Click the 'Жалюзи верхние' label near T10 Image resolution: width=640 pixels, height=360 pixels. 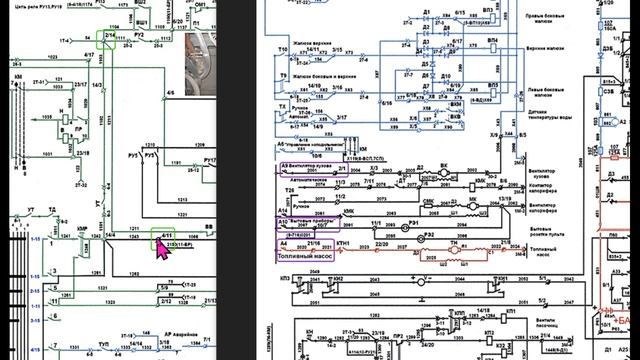pos(312,43)
